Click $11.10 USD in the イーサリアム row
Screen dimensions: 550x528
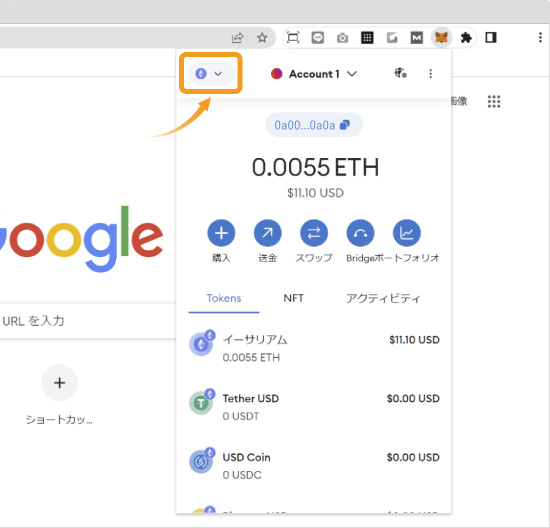point(414,340)
